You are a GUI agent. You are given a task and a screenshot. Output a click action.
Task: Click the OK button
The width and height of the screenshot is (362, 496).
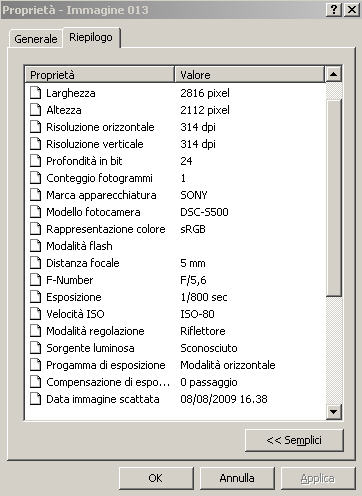tap(156, 478)
